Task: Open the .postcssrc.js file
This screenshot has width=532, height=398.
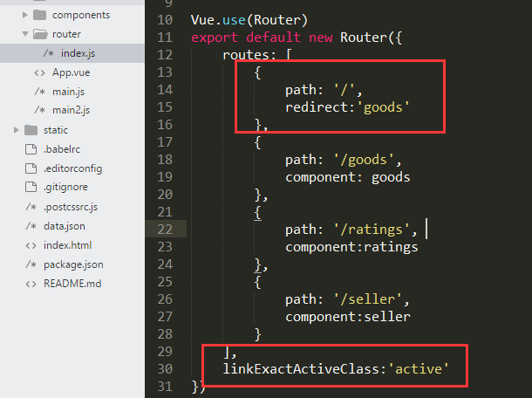Action: [71, 207]
